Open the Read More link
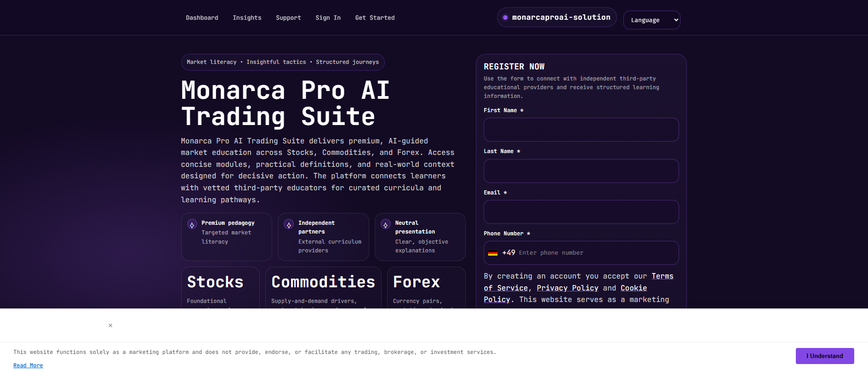Screen dimensions: 868x376 click(28, 365)
